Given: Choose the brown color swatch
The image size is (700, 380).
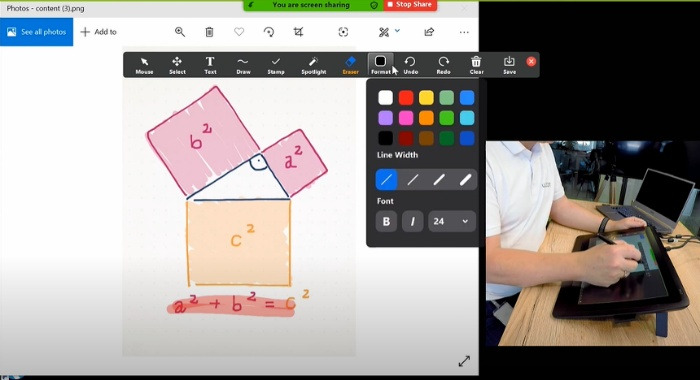Looking at the screenshot, I should click(426, 138).
